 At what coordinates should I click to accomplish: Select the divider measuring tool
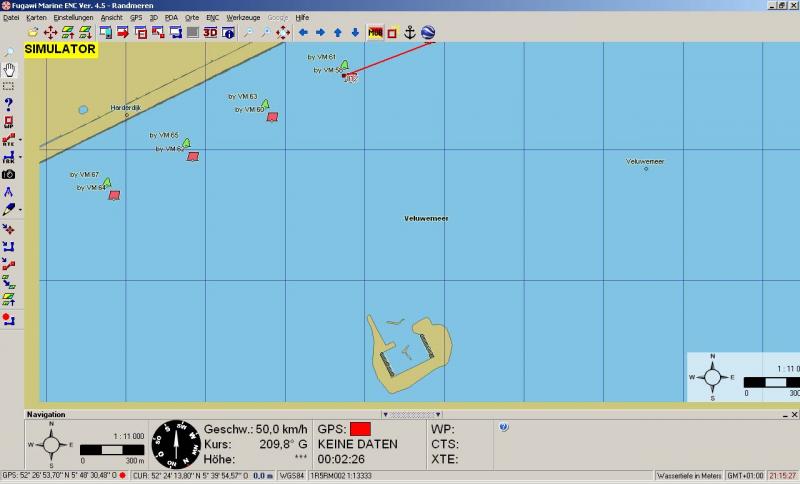(x=9, y=192)
